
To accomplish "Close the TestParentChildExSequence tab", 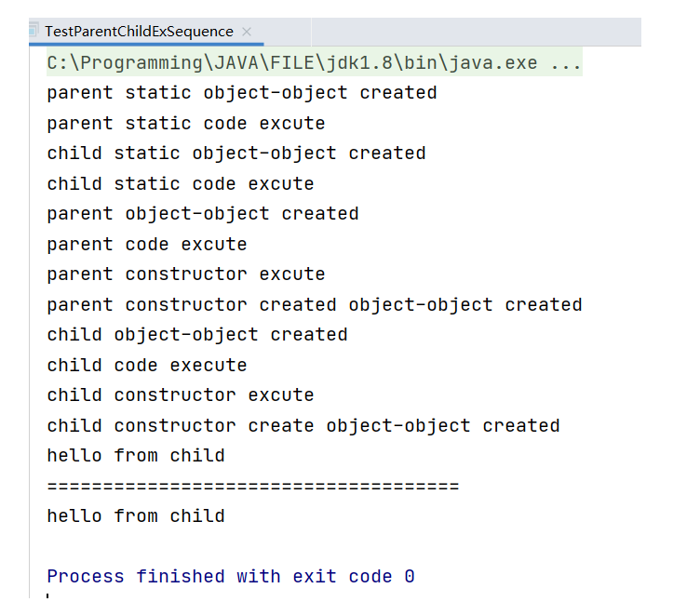I will coord(247,32).
